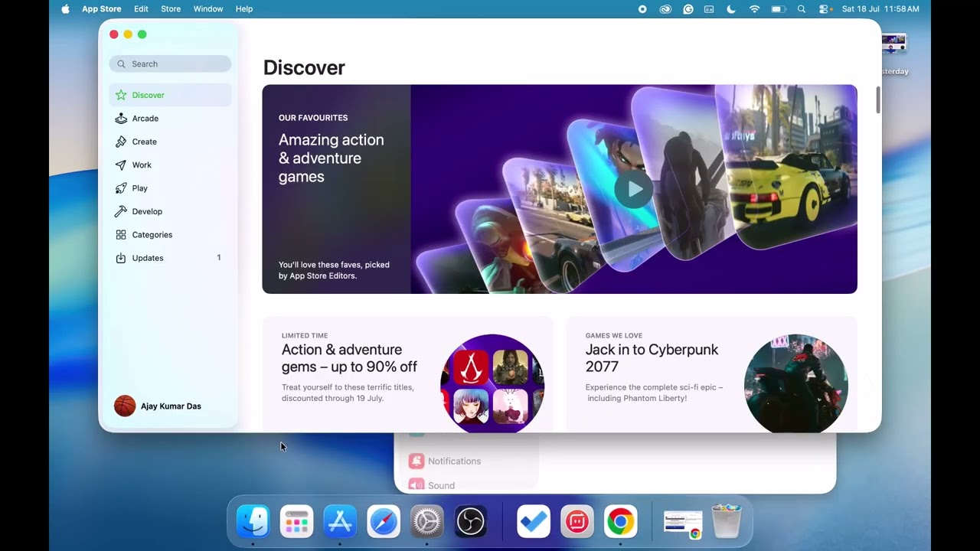Image resolution: width=980 pixels, height=551 pixels.
Task: Click the magnifying glass in the search field
Action: [122, 64]
